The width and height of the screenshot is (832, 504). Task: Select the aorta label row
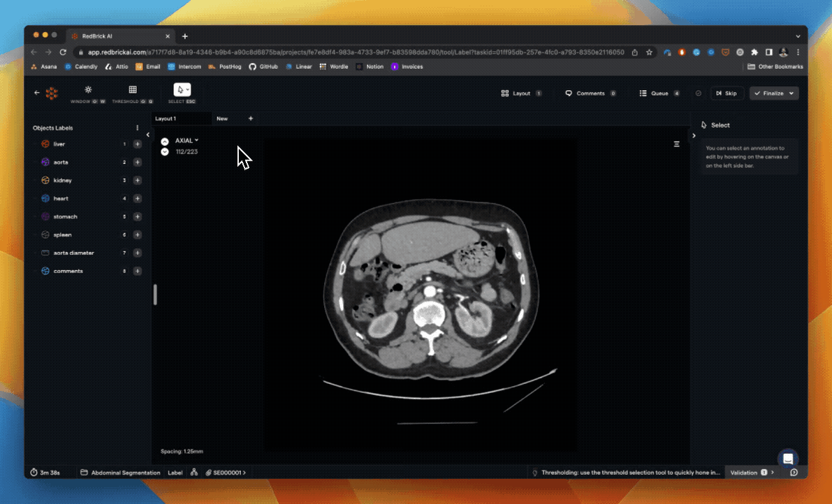coord(87,162)
